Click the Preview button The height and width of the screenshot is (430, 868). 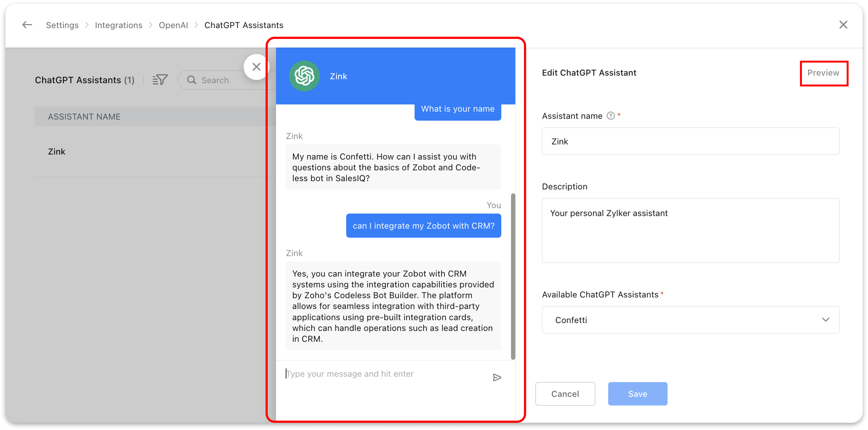tap(823, 73)
